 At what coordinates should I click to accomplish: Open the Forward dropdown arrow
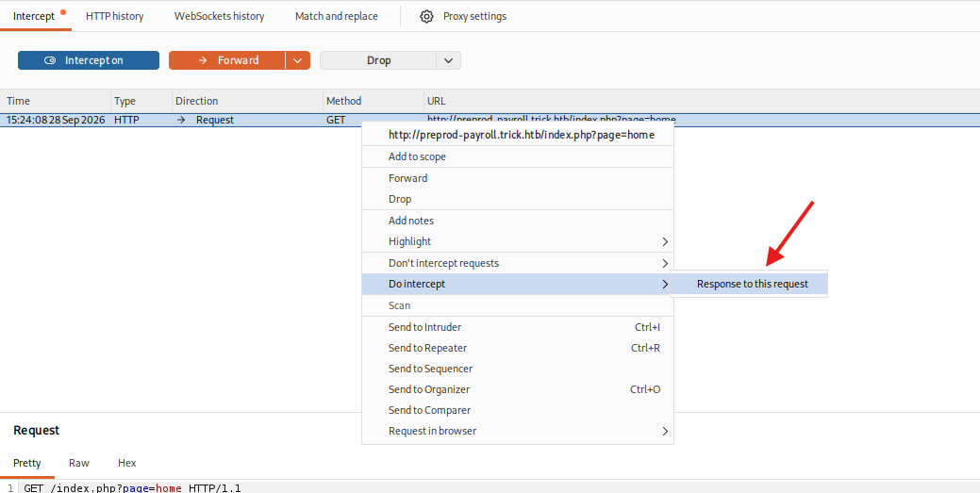298,60
